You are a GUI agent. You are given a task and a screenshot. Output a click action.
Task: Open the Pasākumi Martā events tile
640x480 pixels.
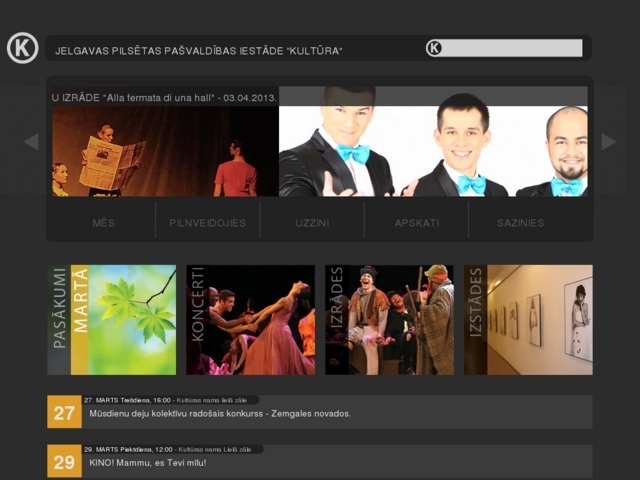point(111,320)
